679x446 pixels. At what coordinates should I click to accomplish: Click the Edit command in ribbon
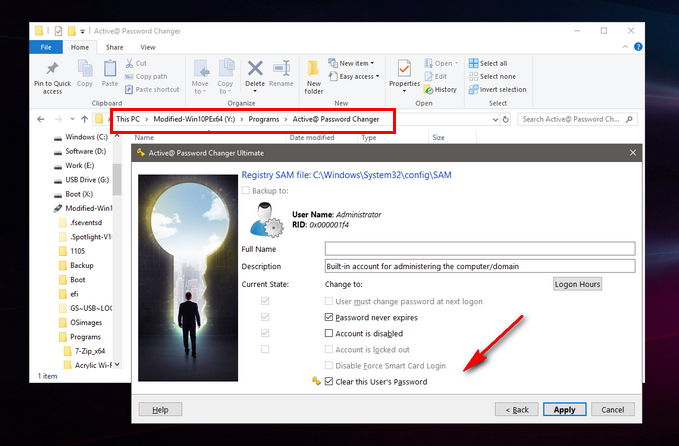pos(436,76)
